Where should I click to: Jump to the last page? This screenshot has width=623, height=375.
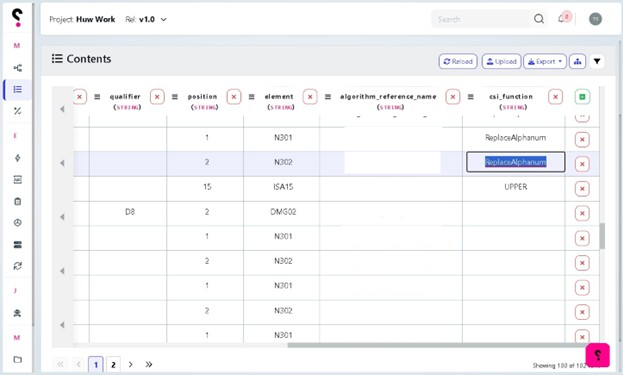click(149, 364)
